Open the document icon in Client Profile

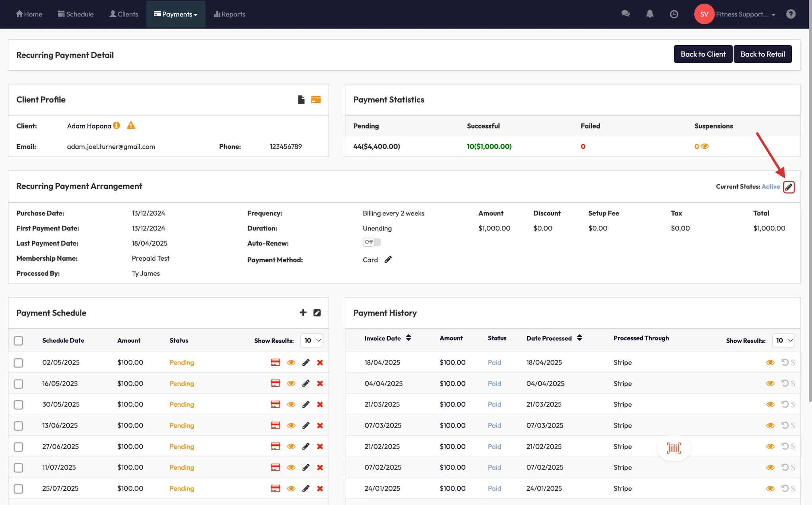tap(301, 100)
